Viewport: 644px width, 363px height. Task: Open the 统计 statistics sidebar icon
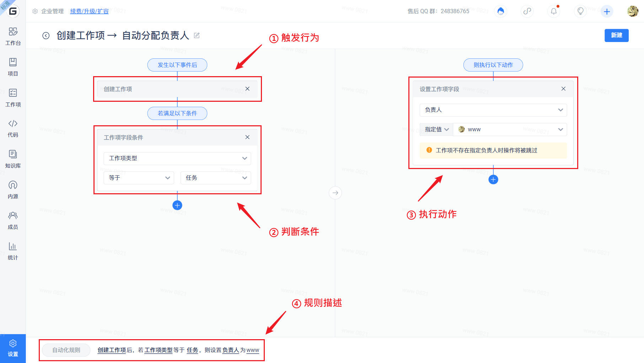pos(13,251)
